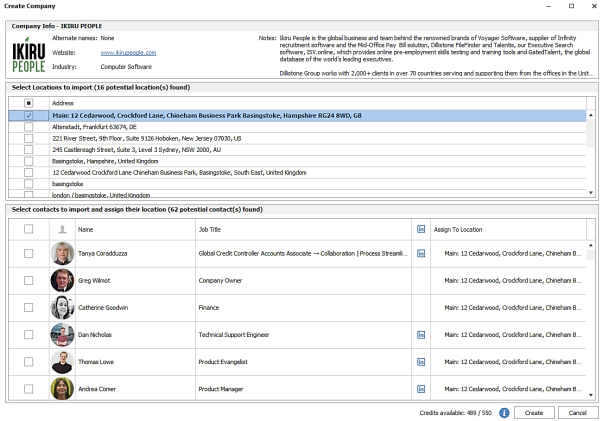Click Catherine Goodwin's profile photo

tap(62, 307)
